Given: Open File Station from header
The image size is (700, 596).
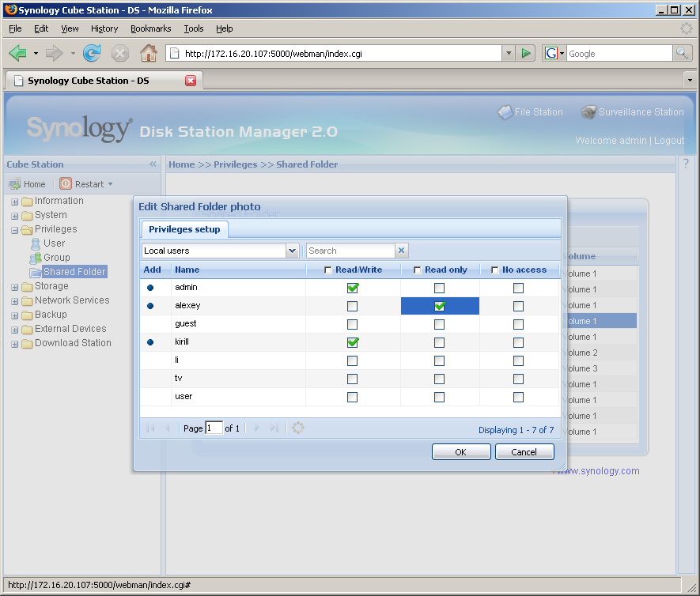Looking at the screenshot, I should (531, 112).
